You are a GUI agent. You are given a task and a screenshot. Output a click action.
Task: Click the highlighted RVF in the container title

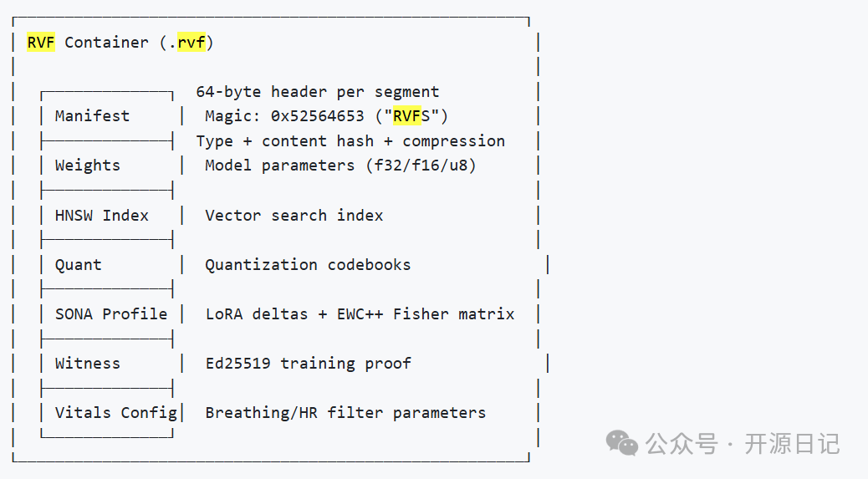(x=40, y=42)
